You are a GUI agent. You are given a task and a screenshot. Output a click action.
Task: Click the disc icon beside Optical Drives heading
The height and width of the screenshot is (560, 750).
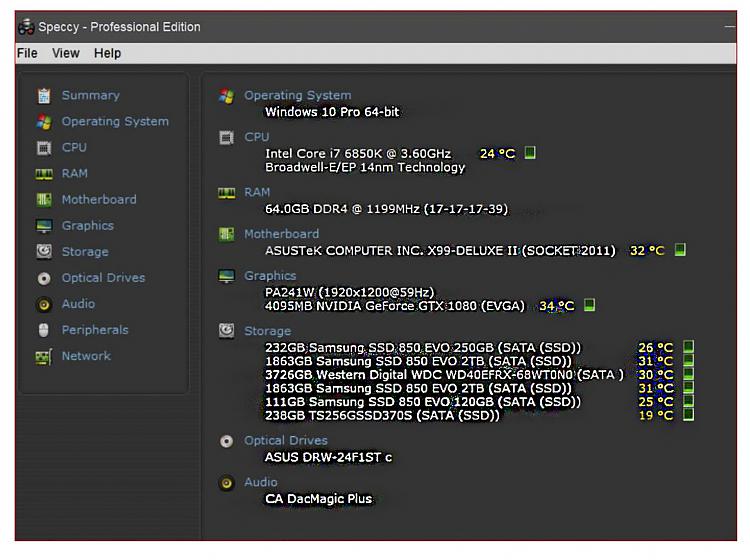coord(226,441)
